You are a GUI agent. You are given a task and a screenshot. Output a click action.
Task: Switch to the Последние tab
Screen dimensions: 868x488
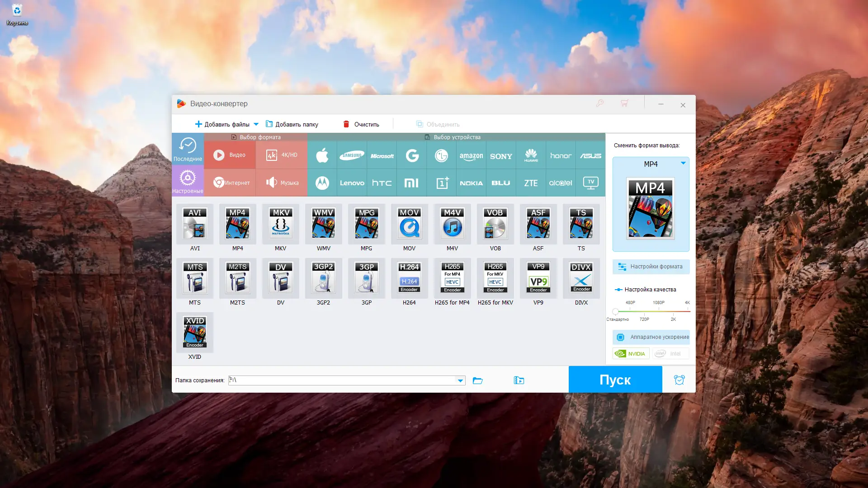188,149
